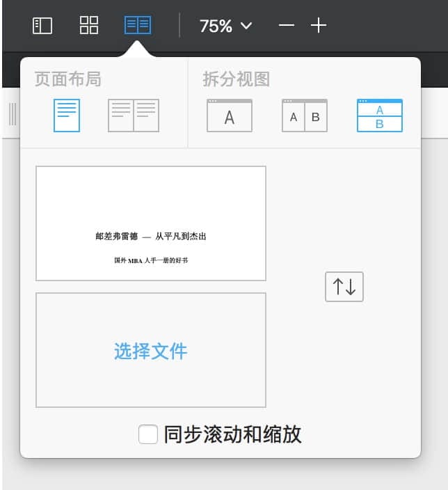Choose side-by-side A B split view
Viewport: 448px width, 490px height.
tap(304, 116)
